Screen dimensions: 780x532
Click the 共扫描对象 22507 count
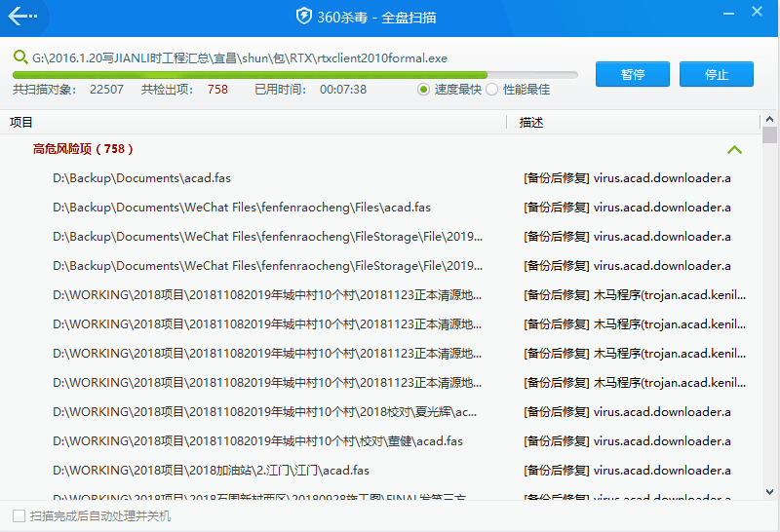click(106, 90)
